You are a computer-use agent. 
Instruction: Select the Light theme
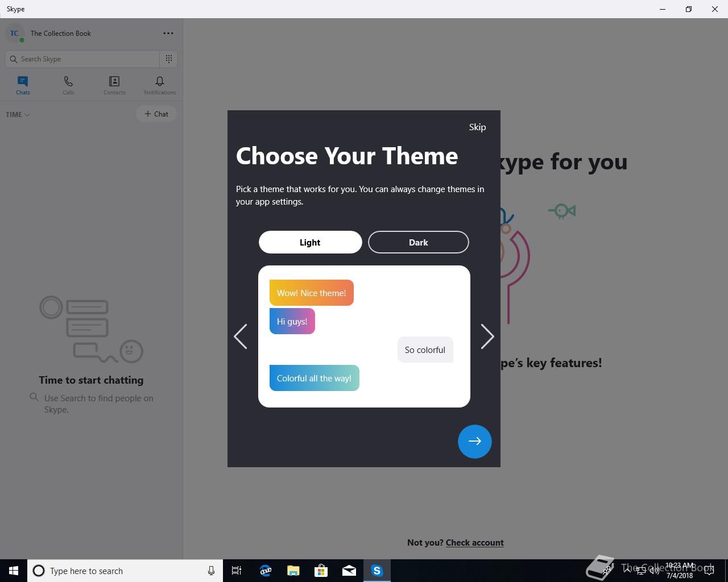click(x=310, y=242)
